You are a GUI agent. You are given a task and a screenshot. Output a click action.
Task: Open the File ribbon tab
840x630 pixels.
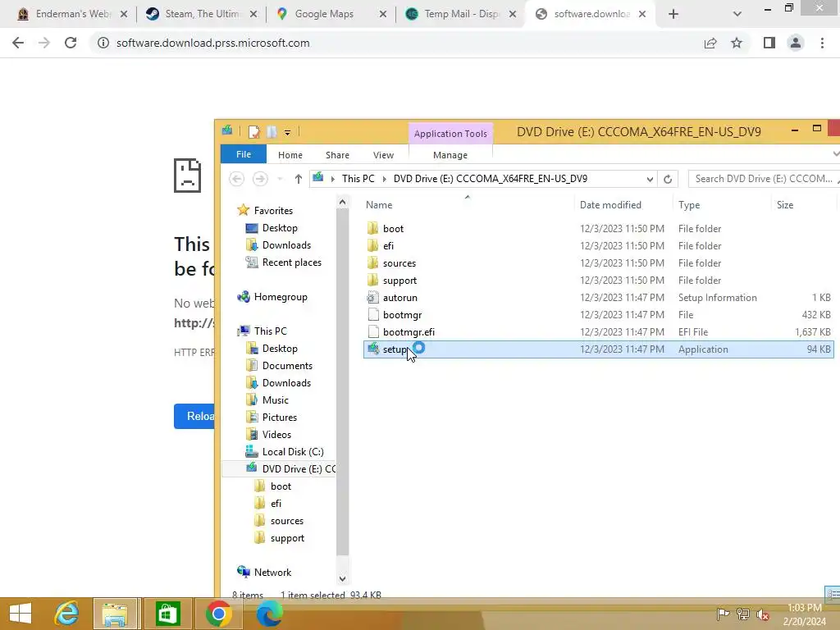tap(244, 154)
